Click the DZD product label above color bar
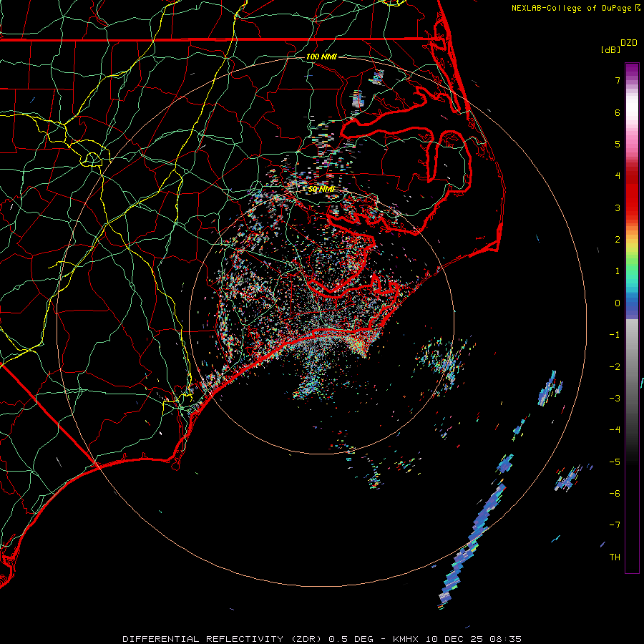Image resolution: width=644 pixels, height=644 pixels. 629,43
